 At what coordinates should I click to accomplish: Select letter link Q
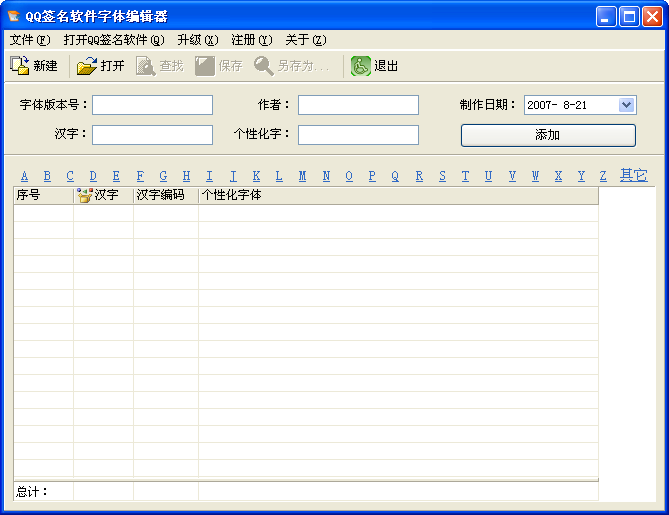pyautogui.click(x=395, y=176)
